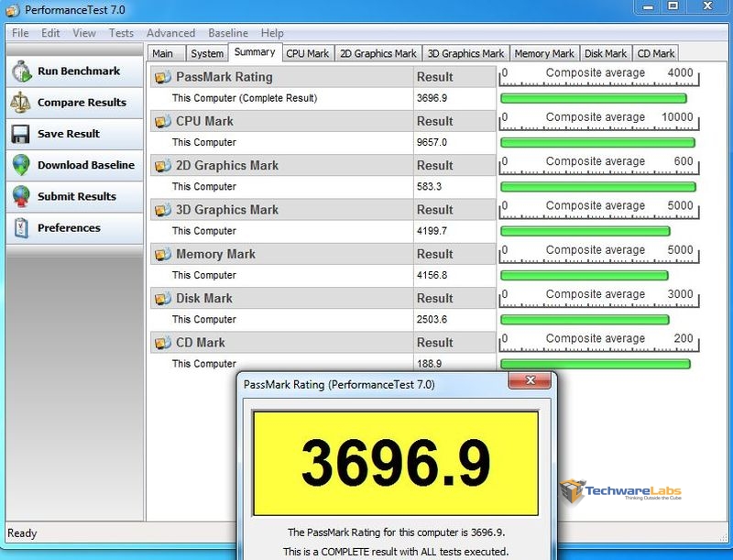Click the Run Benchmark stopwatch icon
The height and width of the screenshot is (560, 733).
(x=21, y=71)
